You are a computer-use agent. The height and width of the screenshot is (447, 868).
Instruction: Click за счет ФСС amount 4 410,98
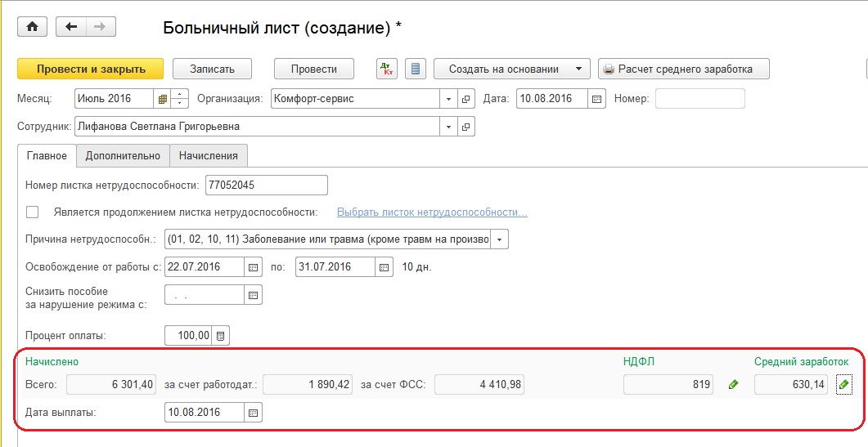point(479,385)
